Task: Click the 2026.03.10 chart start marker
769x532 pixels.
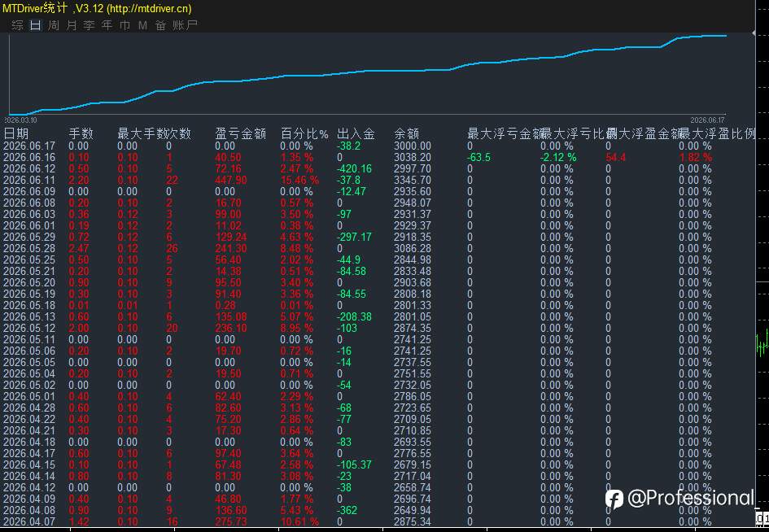Action: (x=20, y=120)
